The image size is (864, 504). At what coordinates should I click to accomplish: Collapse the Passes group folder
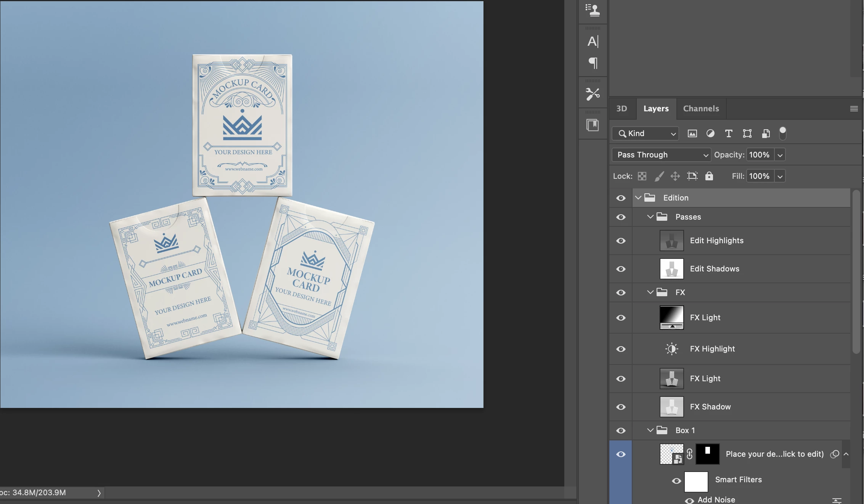650,217
